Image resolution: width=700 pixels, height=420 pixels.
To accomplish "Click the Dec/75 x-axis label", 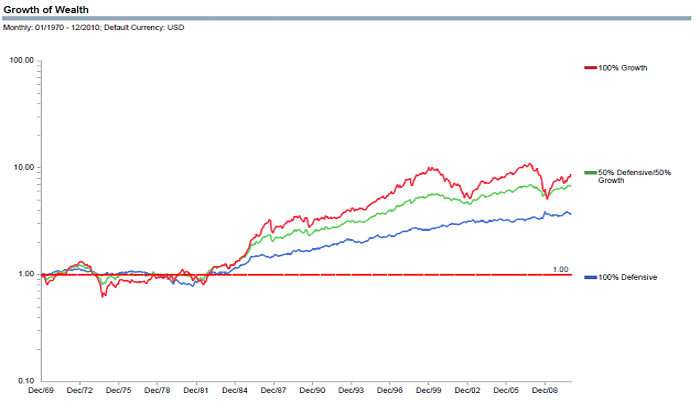I will click(119, 391).
